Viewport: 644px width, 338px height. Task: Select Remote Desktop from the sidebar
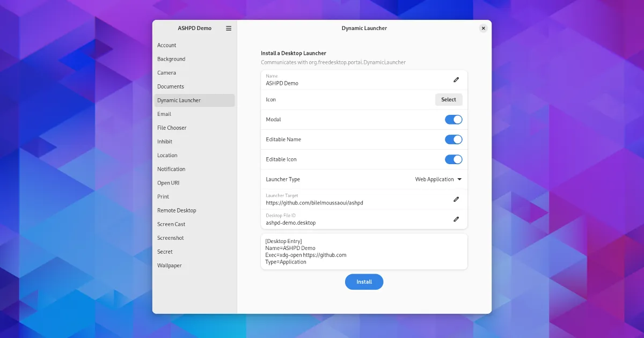[177, 210]
